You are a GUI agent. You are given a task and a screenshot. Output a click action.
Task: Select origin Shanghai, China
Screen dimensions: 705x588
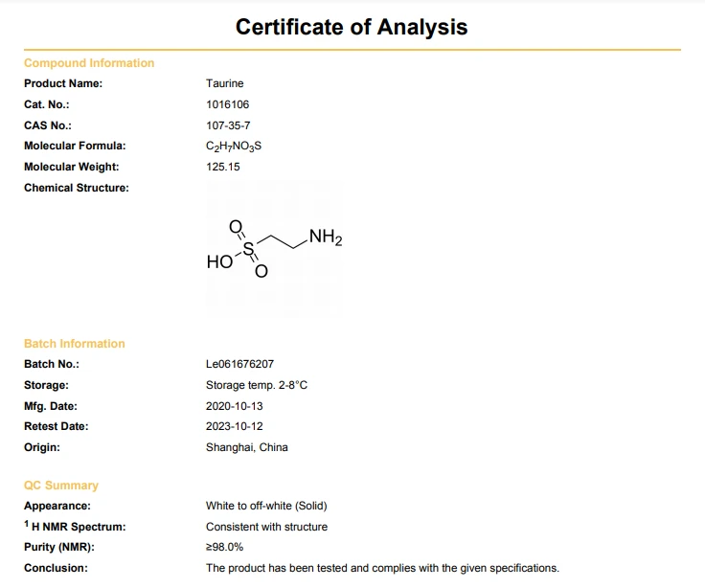[x=247, y=447]
